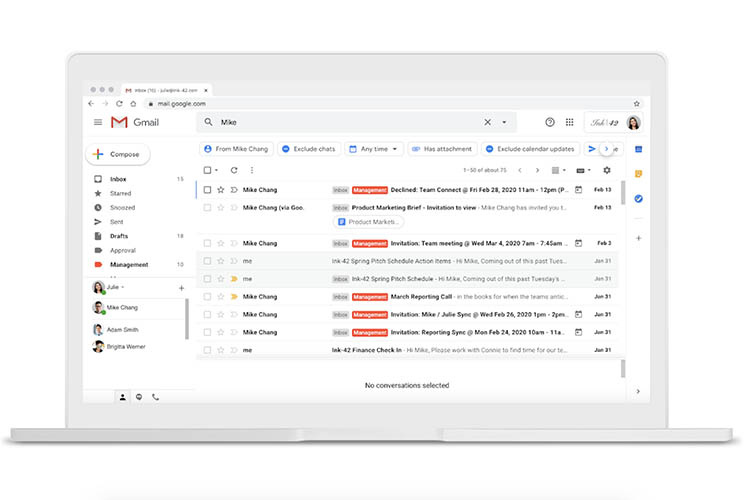Open the Gmail main menu hamburger icon
The image size is (750, 500).
point(98,122)
